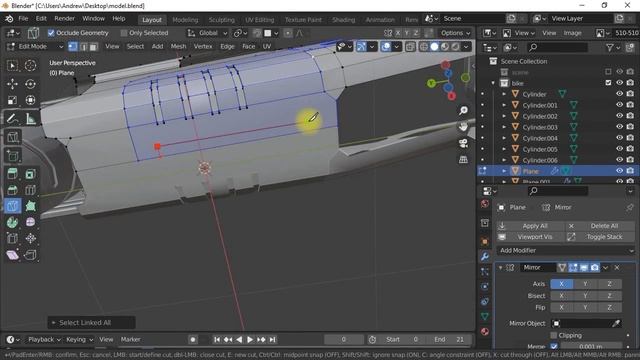Image resolution: width=640 pixels, height=360 pixels.
Task: Click the Viewport Vis button
Action: point(531,237)
